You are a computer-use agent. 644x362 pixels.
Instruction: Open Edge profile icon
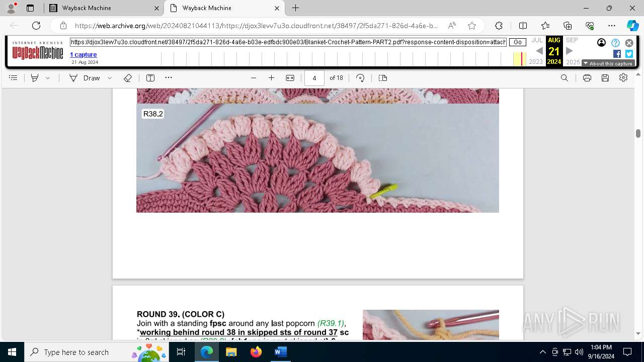[x=11, y=8]
